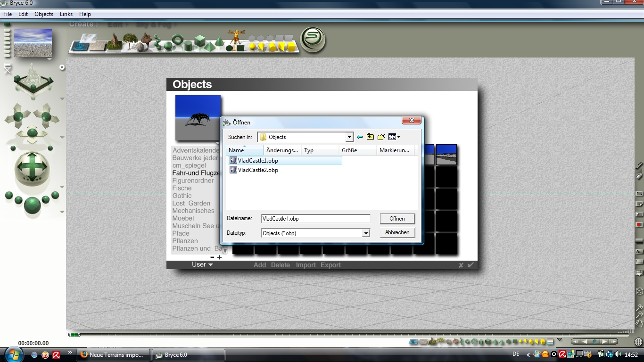Sort files by Änderungs... column
The image size is (644, 362).
(x=282, y=150)
